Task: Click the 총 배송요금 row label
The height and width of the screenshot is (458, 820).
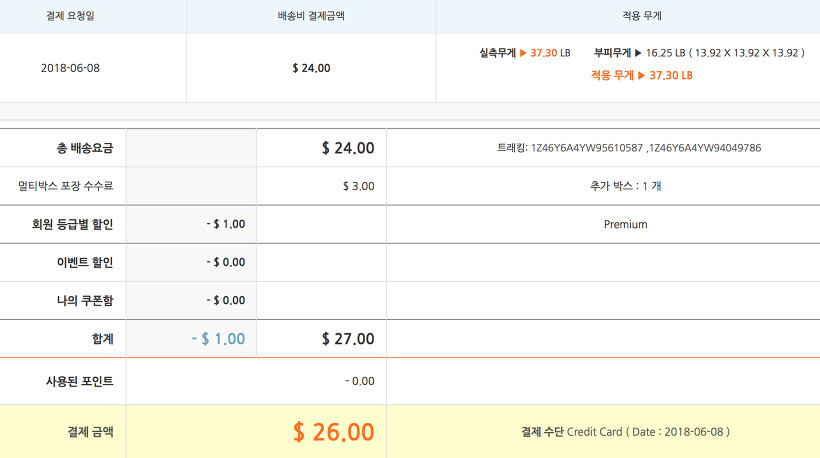Action: pos(85,148)
